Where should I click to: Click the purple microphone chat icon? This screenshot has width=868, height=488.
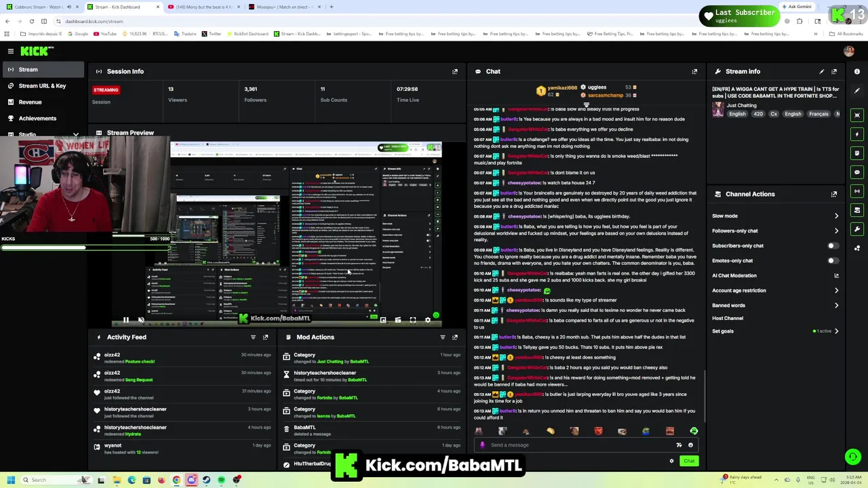point(482,445)
